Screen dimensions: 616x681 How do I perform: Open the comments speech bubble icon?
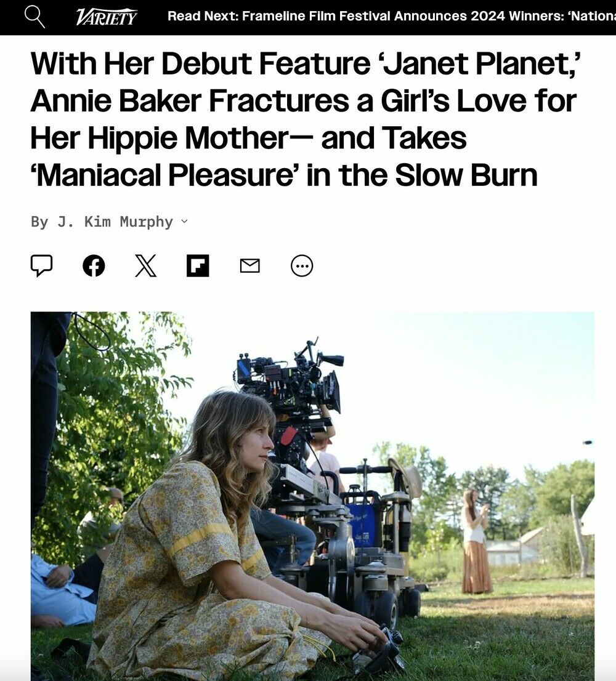(x=42, y=265)
